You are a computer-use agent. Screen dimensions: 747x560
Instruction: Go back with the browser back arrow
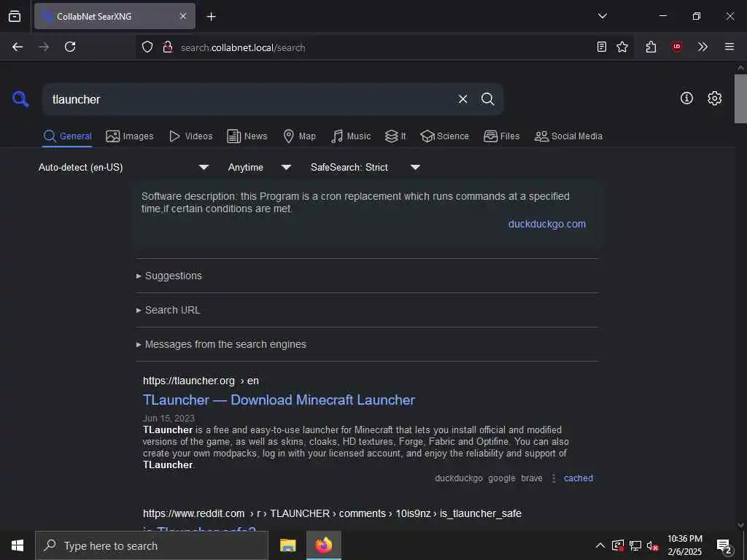(x=18, y=47)
